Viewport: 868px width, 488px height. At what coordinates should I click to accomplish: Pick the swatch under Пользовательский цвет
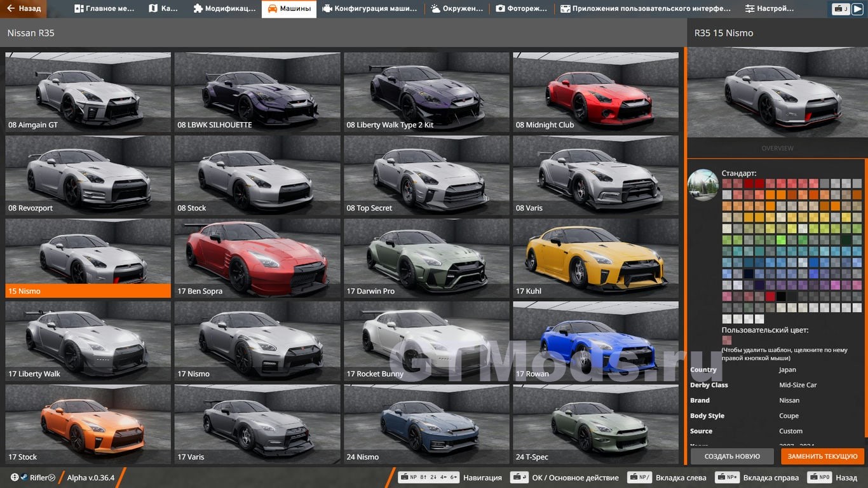tap(727, 340)
